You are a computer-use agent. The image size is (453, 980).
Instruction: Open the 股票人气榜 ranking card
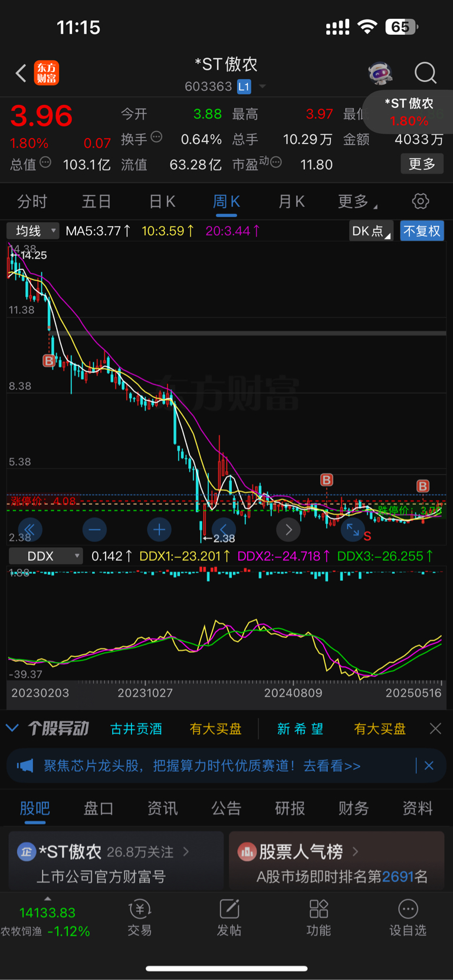[x=336, y=861]
